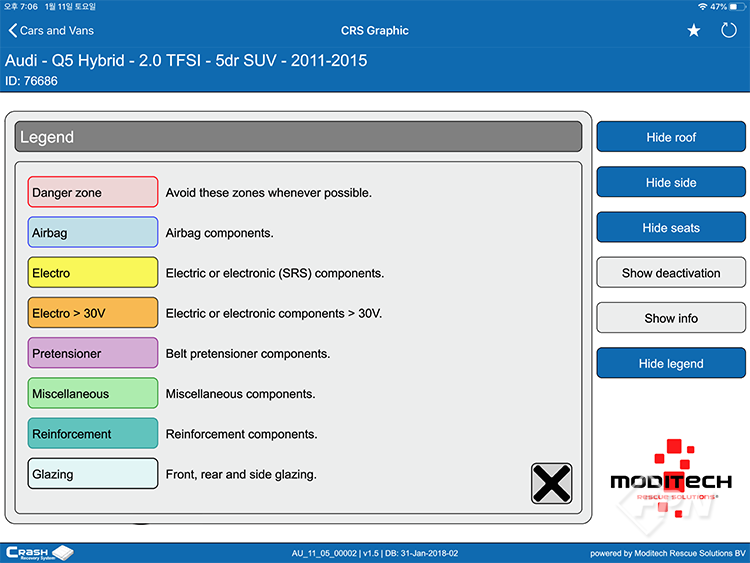Viewport: 750px width, 563px height.
Task: Choose the green Miscellaneous swatch
Action: click(x=93, y=393)
